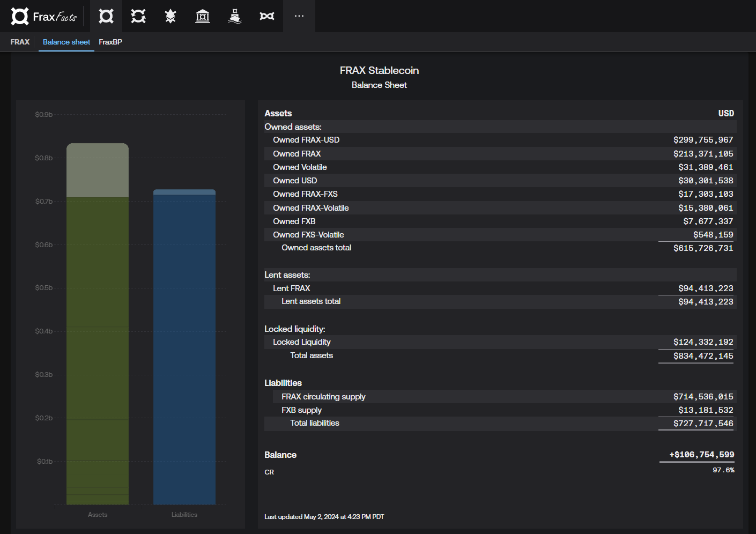This screenshot has width=756, height=534.
Task: Click the light top segment of Assets bar
Action: point(98,170)
